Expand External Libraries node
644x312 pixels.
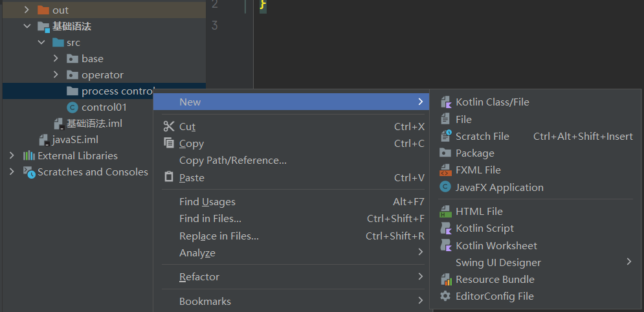click(12, 156)
